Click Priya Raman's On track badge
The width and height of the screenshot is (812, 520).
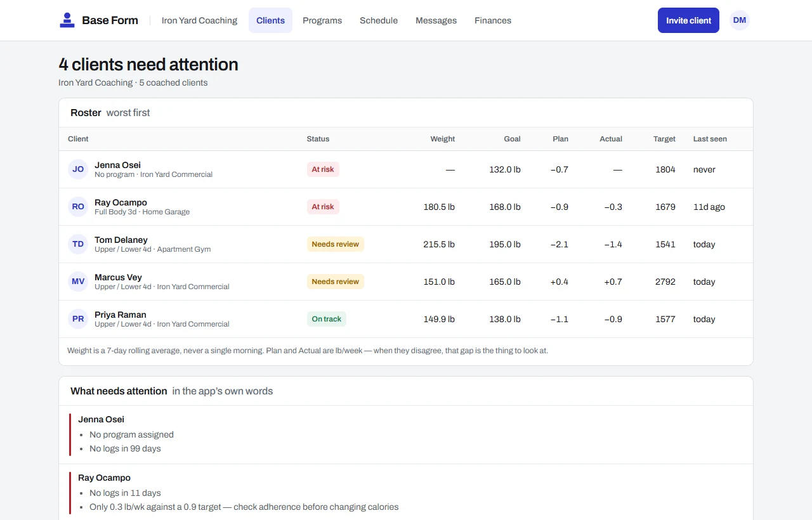(x=327, y=319)
